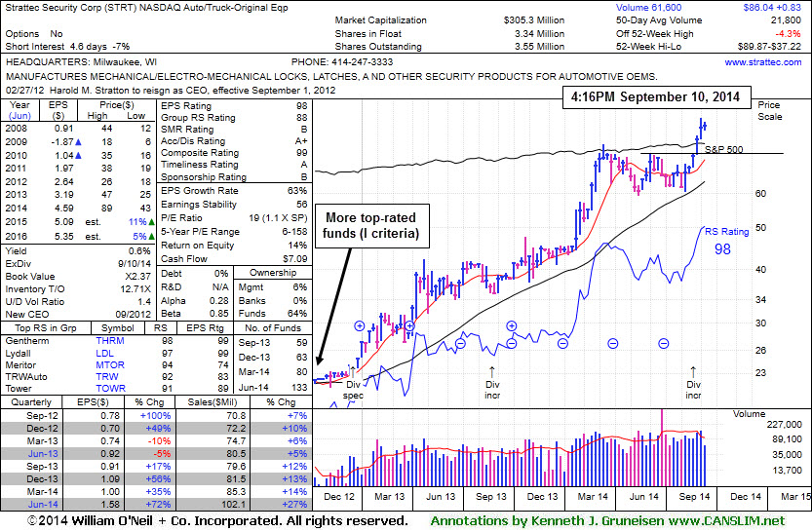Click the green up triangle next to 5% estimate
The image size is (812, 532).
(x=151, y=237)
